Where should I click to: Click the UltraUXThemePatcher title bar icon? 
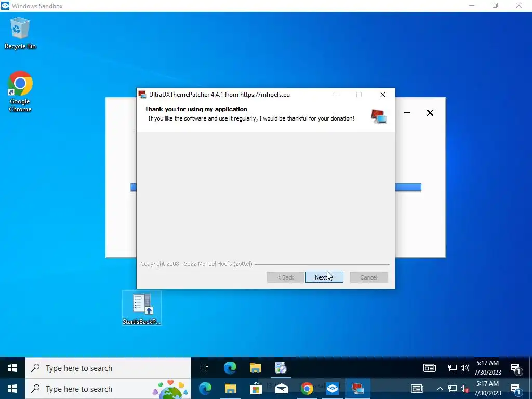(142, 95)
